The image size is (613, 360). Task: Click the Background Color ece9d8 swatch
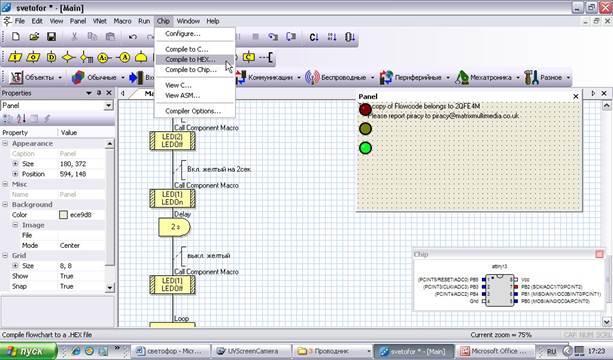pos(63,215)
